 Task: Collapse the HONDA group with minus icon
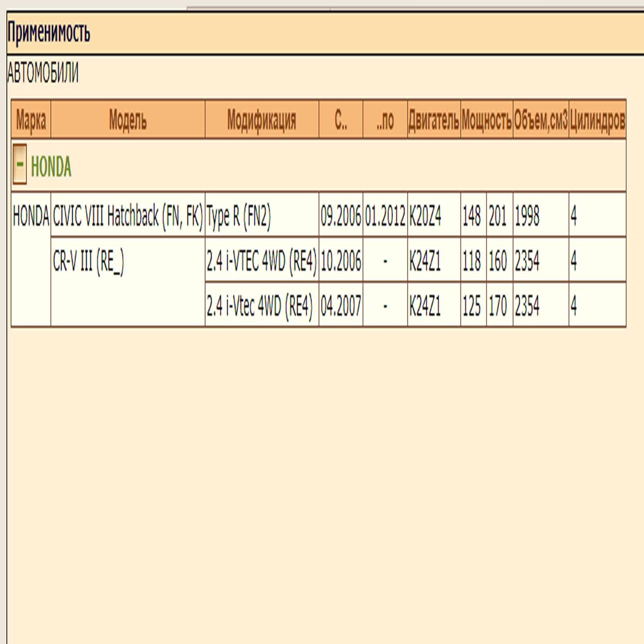(19, 164)
